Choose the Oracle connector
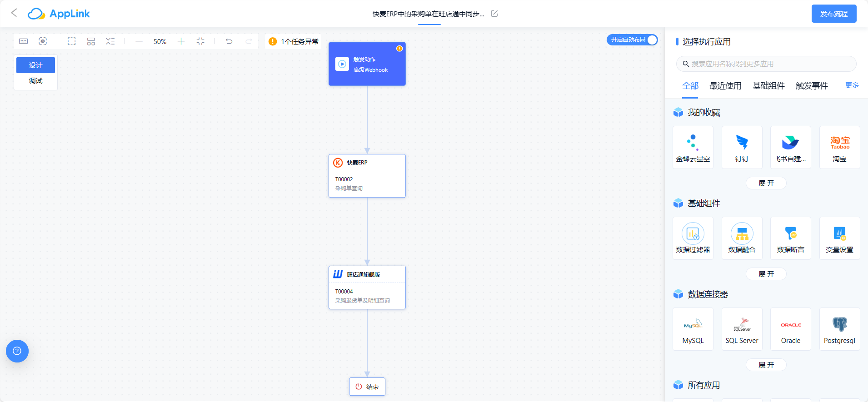Screen dimensions: 868x402 (791, 329)
